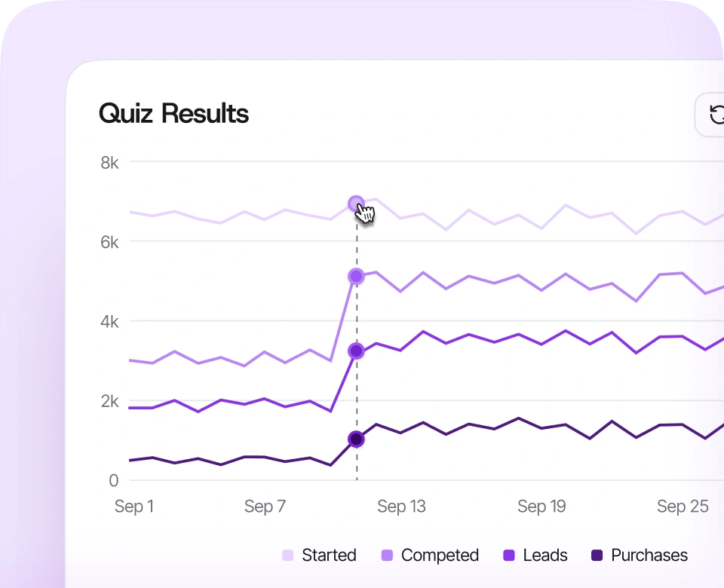Screen dimensions: 724x588
Task: Click the Started legend label
Action: click(x=330, y=556)
